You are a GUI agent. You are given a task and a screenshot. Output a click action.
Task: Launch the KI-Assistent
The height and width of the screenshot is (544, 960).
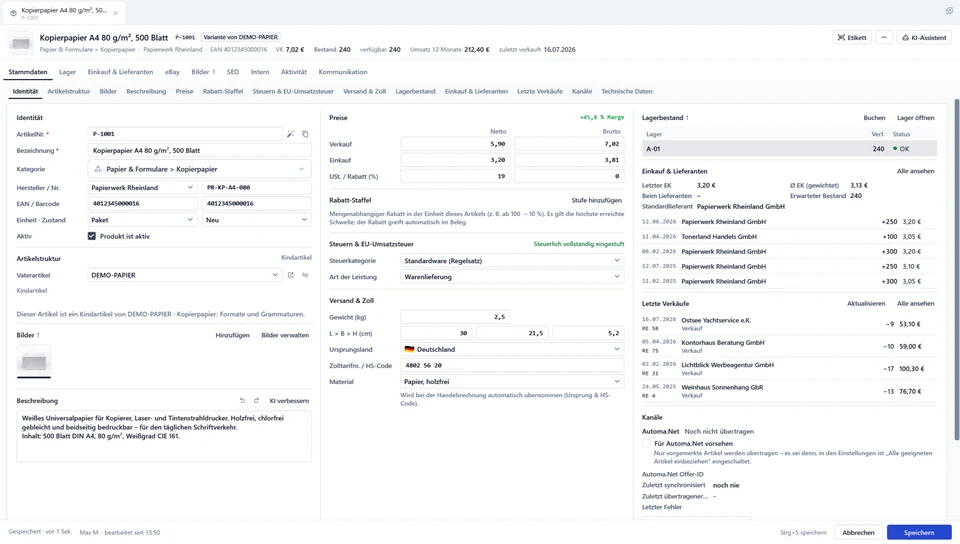pyautogui.click(x=924, y=37)
